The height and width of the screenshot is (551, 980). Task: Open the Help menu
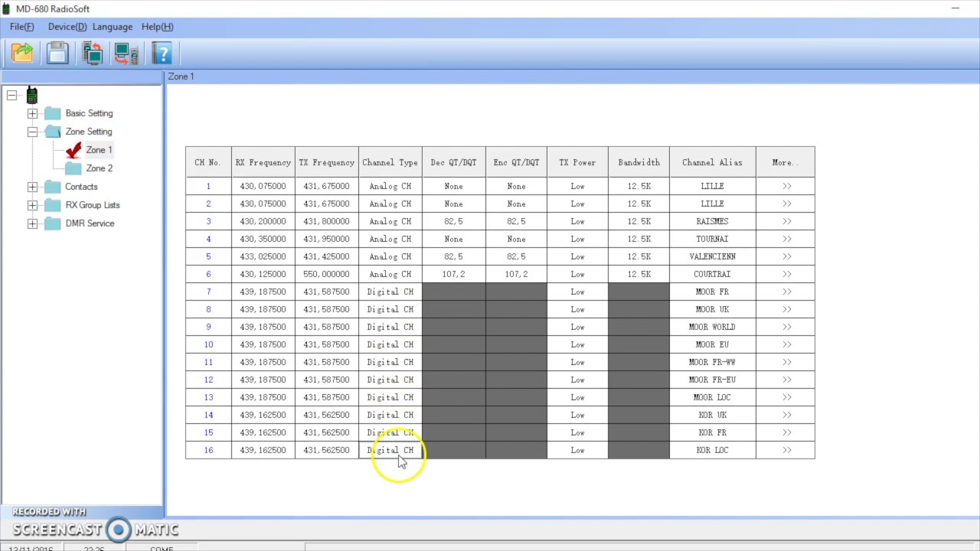tap(157, 27)
